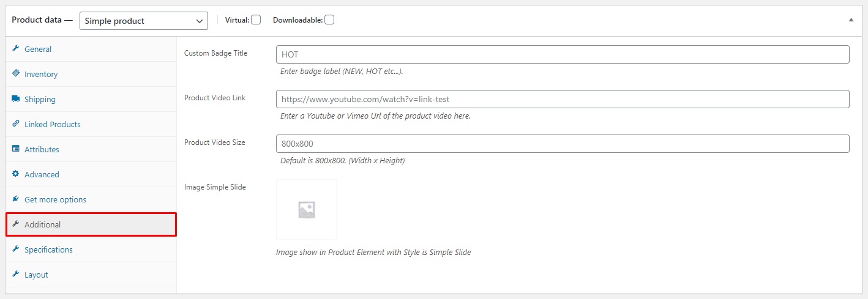
Task: Click the Linked Products chain icon
Action: click(16, 124)
